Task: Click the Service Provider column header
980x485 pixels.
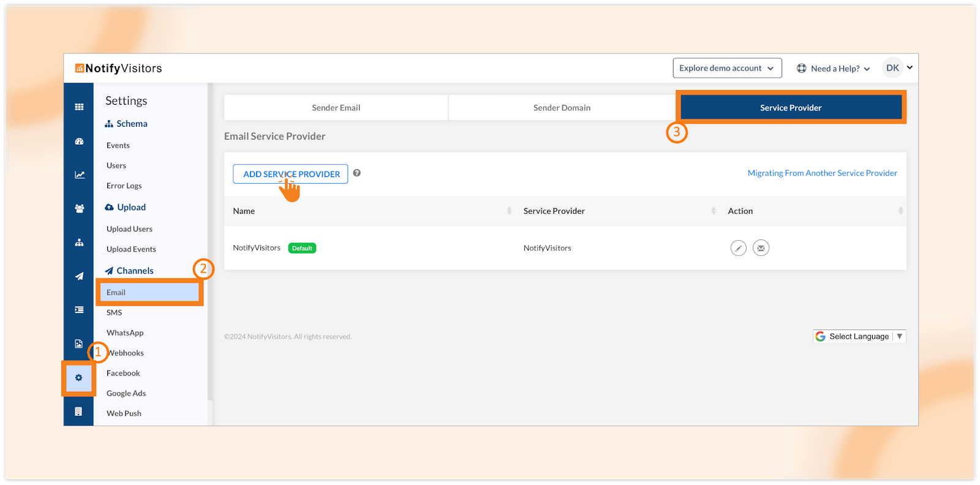Action: click(554, 211)
